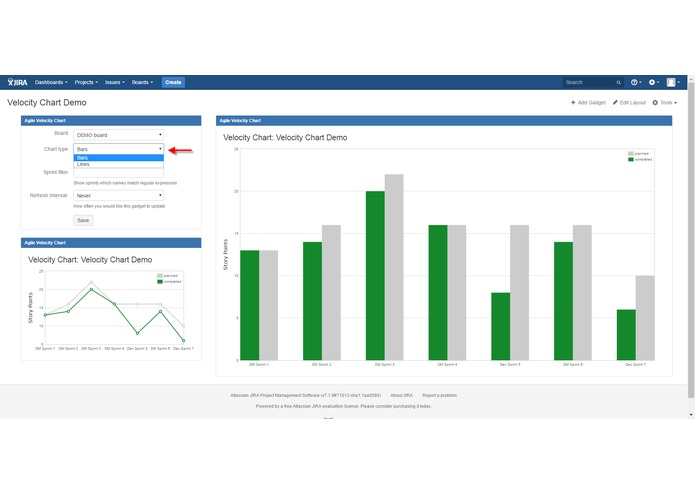
Task: Click the Velocity Chart Demo dashboard title
Action: [47, 103]
